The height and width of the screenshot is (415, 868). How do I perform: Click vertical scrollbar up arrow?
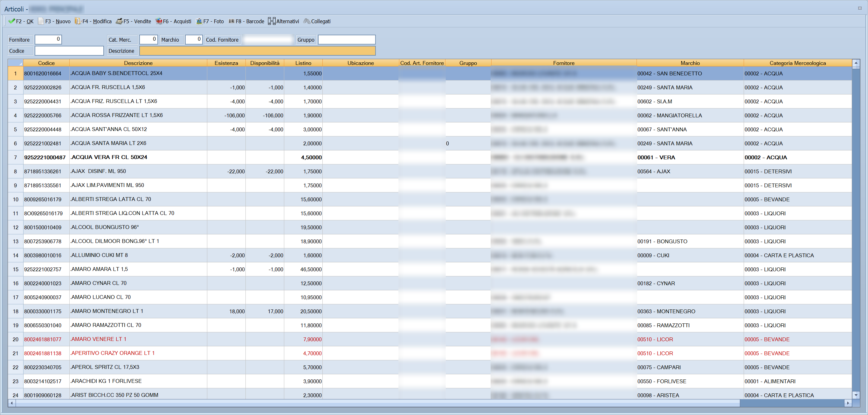856,63
